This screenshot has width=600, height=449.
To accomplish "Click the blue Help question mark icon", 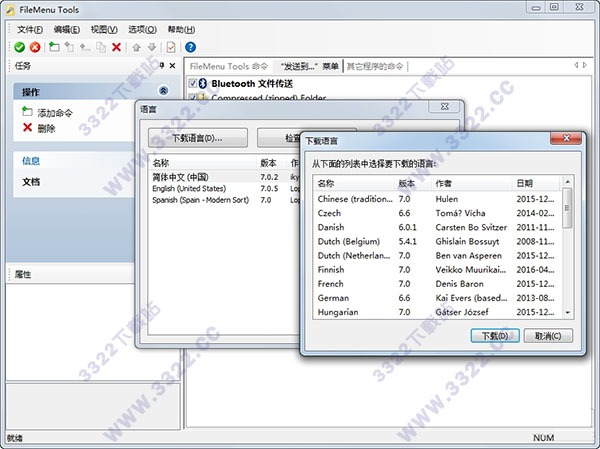I will coord(190,47).
